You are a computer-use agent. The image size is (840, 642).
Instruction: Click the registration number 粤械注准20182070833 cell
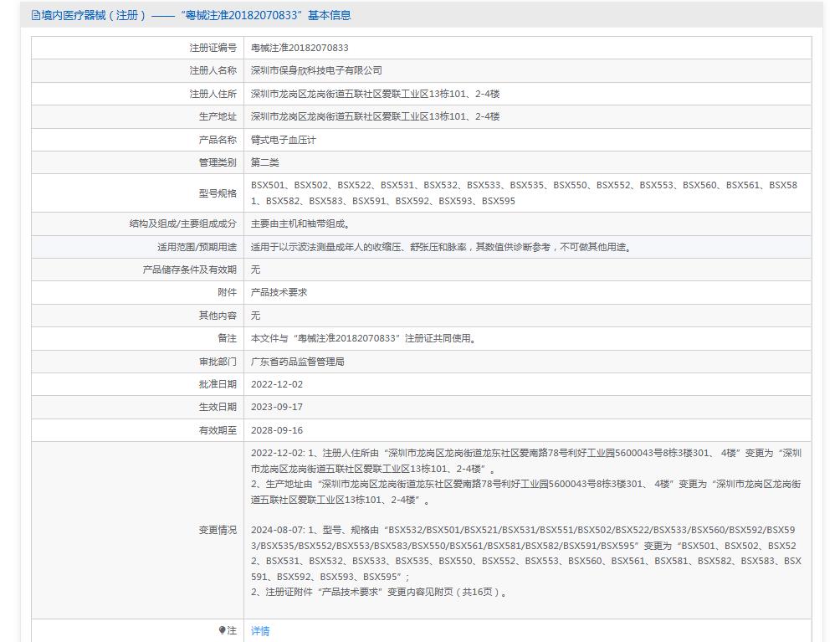click(x=301, y=48)
